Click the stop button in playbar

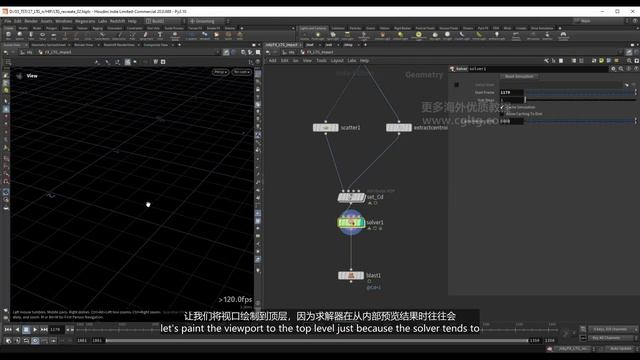coord(26,329)
